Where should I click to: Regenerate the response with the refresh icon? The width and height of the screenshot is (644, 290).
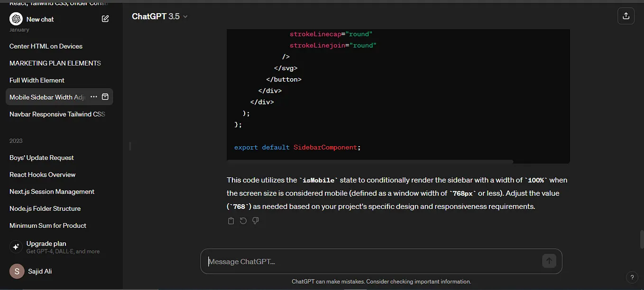point(243,221)
